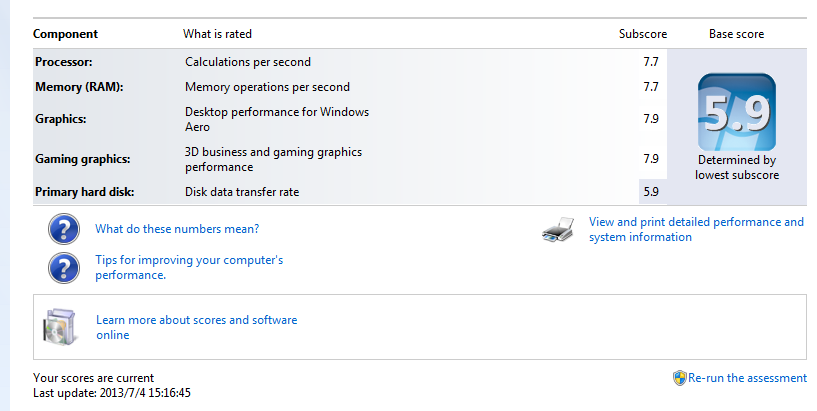The height and width of the screenshot is (411, 817).
Task: Click the 'Component' column header
Action: point(65,34)
